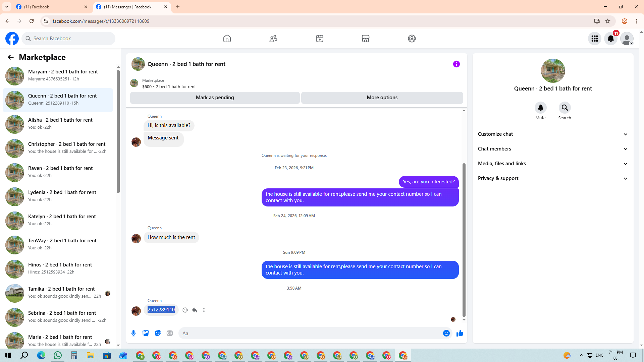
Task: Open emoji picker in message box
Action: [x=446, y=333]
